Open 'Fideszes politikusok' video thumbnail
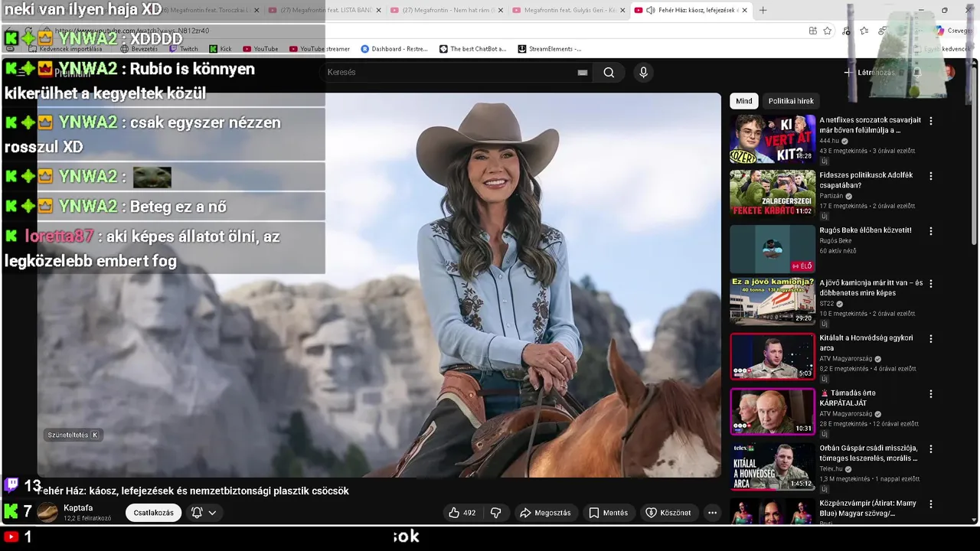 pyautogui.click(x=773, y=194)
